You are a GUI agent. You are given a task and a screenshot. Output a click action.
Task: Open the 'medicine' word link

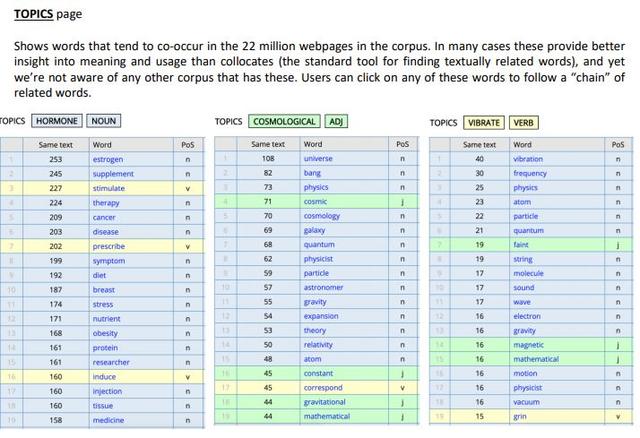click(x=108, y=420)
